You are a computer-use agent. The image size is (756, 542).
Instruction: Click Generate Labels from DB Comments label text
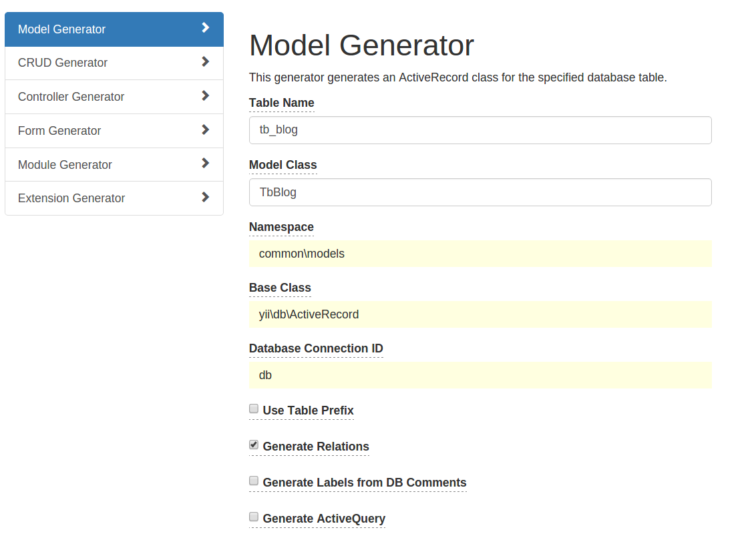tap(365, 483)
